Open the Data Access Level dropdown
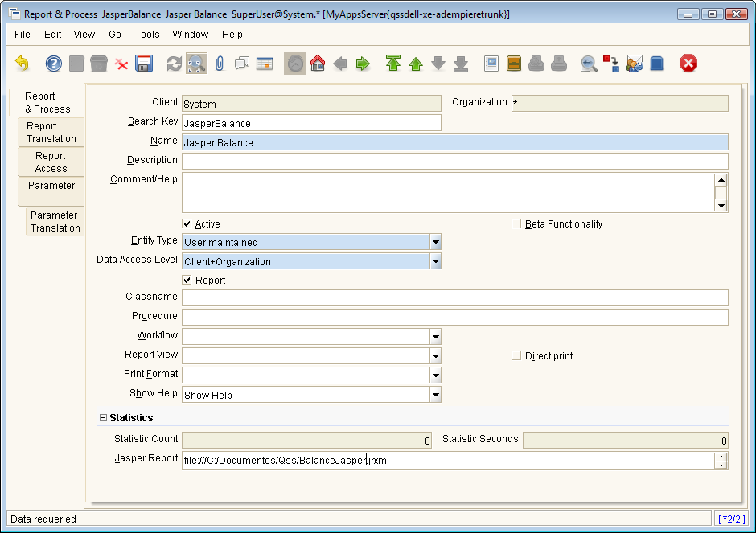This screenshot has height=533, width=756. click(x=435, y=261)
